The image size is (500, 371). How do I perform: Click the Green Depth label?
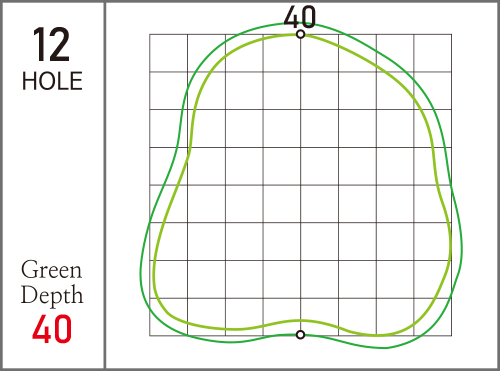click(52, 282)
